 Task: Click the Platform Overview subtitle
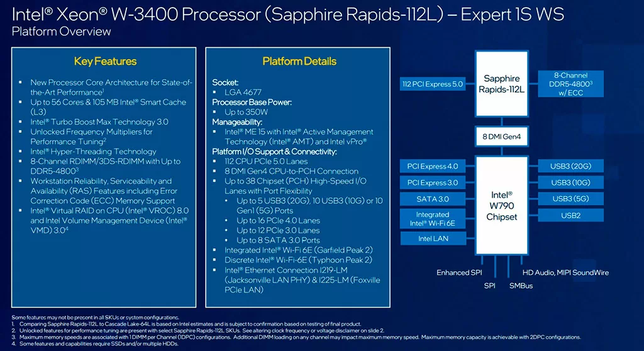[x=61, y=31]
